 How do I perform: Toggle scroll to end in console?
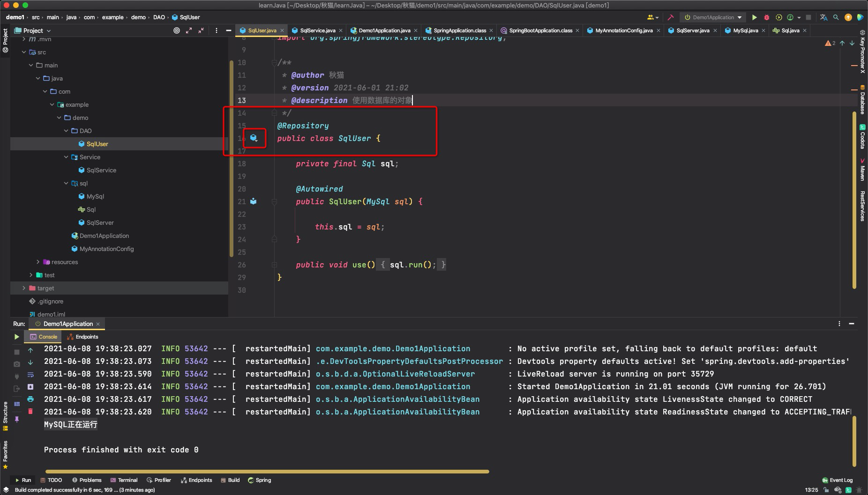30,387
